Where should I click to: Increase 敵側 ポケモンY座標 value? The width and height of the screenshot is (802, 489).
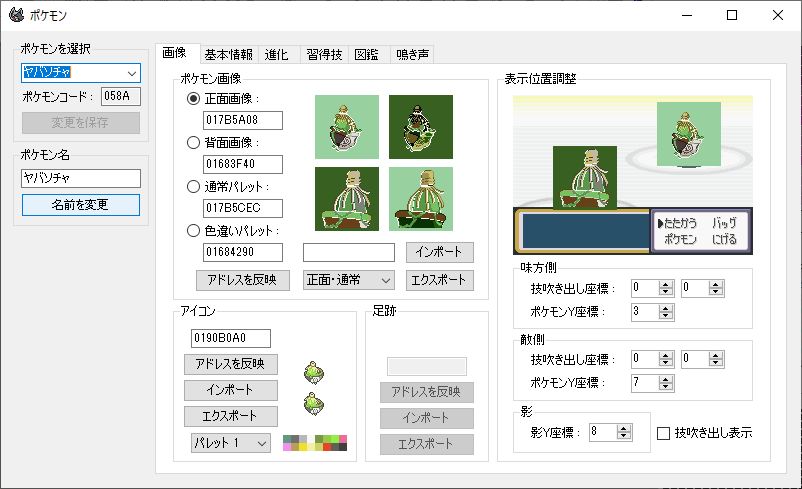665,379
